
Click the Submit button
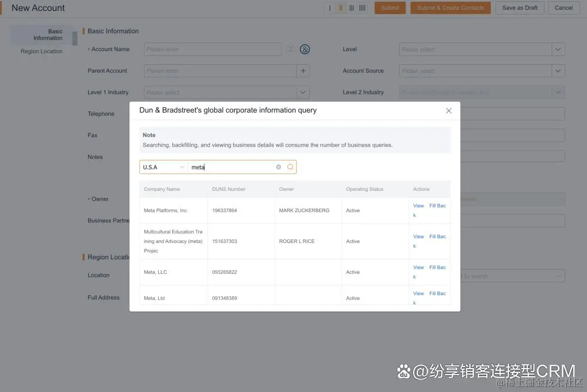coord(390,8)
